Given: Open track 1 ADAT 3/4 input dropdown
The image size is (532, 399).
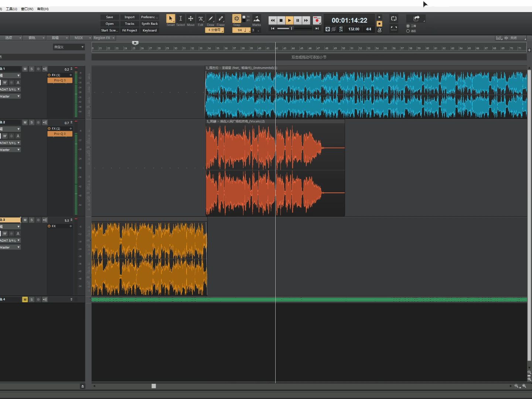Looking at the screenshot, I should click(x=10, y=89).
